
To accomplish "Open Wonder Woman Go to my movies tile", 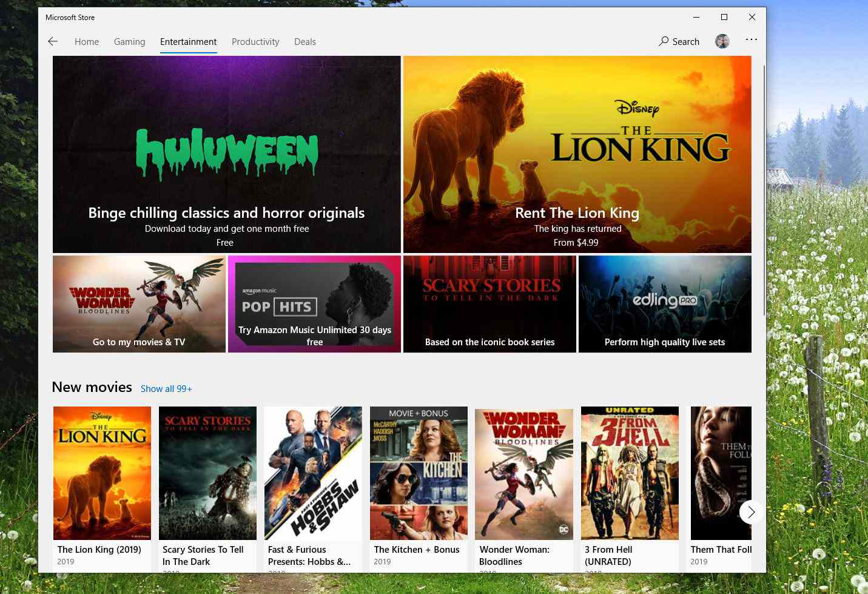I will pyautogui.click(x=139, y=304).
